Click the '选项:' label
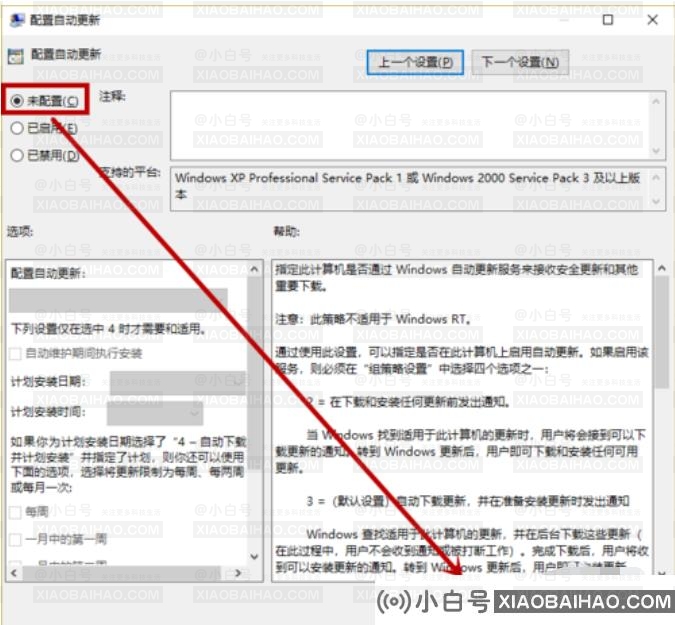Screen dimensions: 675x625 20,232
